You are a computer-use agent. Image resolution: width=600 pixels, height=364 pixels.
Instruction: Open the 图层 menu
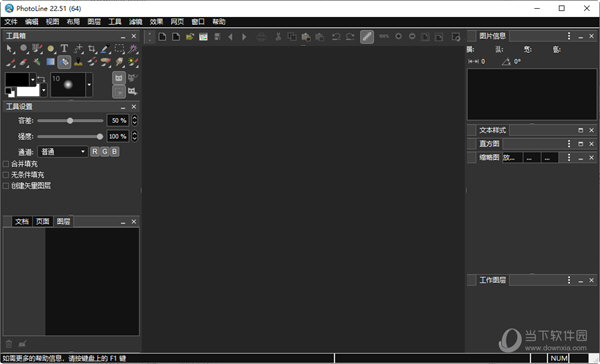tap(94, 22)
